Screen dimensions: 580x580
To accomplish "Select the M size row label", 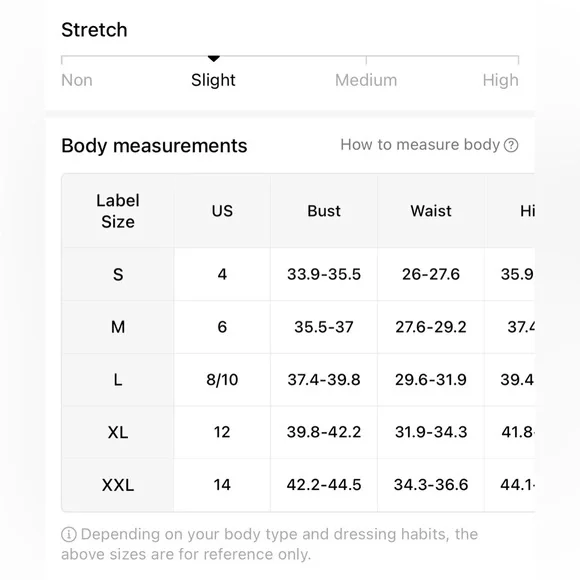I will click(118, 327).
